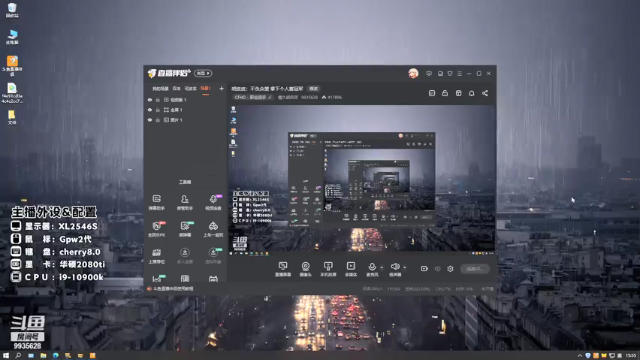Select the fullscreen capture layer row
Image resolution: width=640 pixels, height=360 pixels.
click(x=185, y=110)
